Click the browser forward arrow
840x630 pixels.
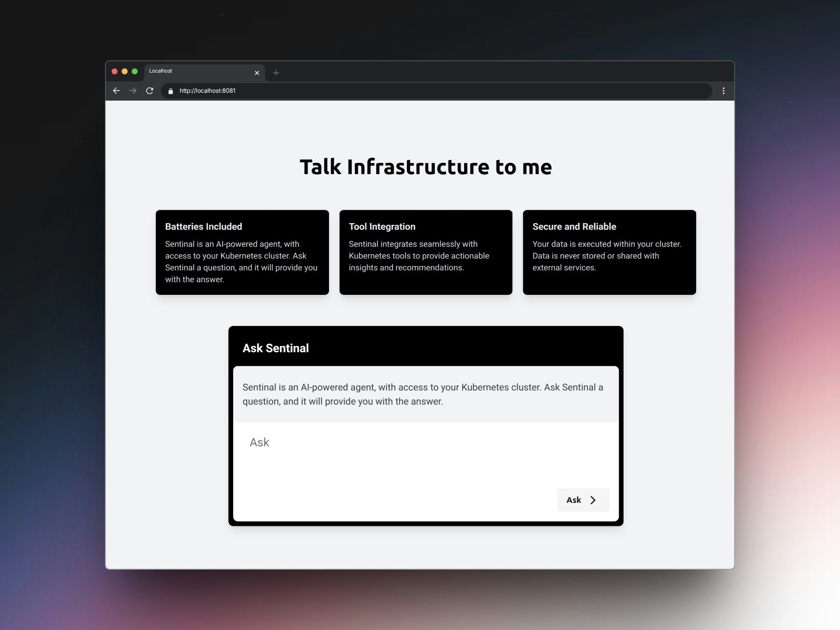coord(133,91)
